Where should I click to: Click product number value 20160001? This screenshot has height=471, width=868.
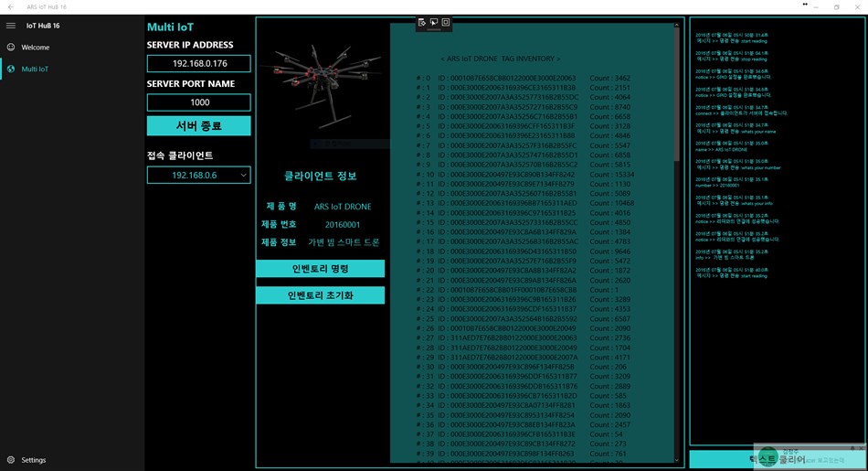[342, 224]
